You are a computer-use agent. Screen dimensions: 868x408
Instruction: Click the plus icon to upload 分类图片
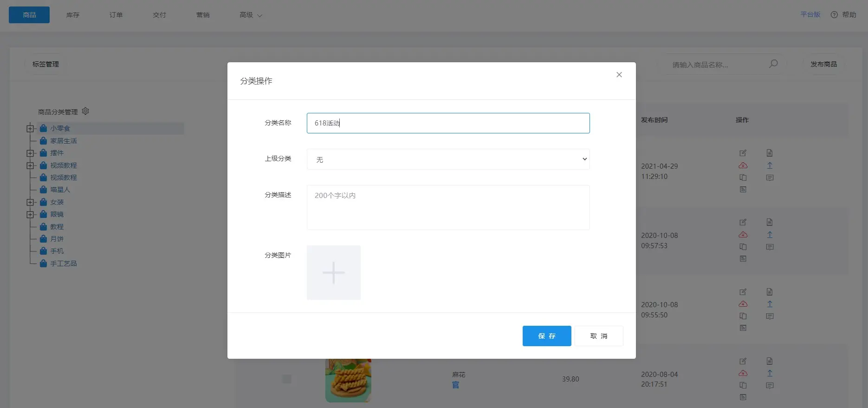click(333, 273)
